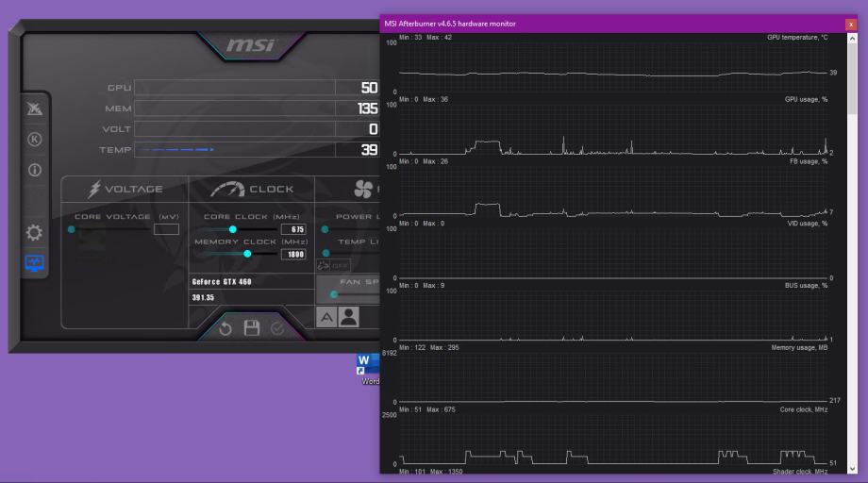Screen dimensions: 868x483
Task: Click the Memory usage graph label
Action: point(799,347)
